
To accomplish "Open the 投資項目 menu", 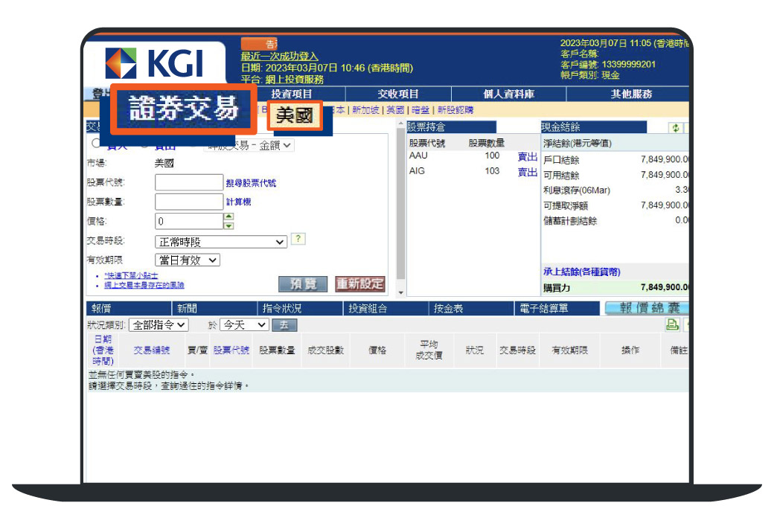I will point(292,94).
